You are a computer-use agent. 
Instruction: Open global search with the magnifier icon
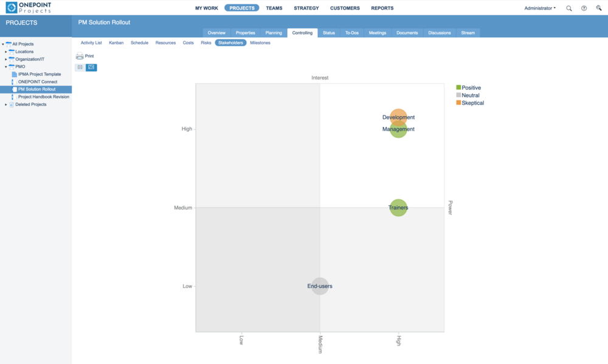568,8
